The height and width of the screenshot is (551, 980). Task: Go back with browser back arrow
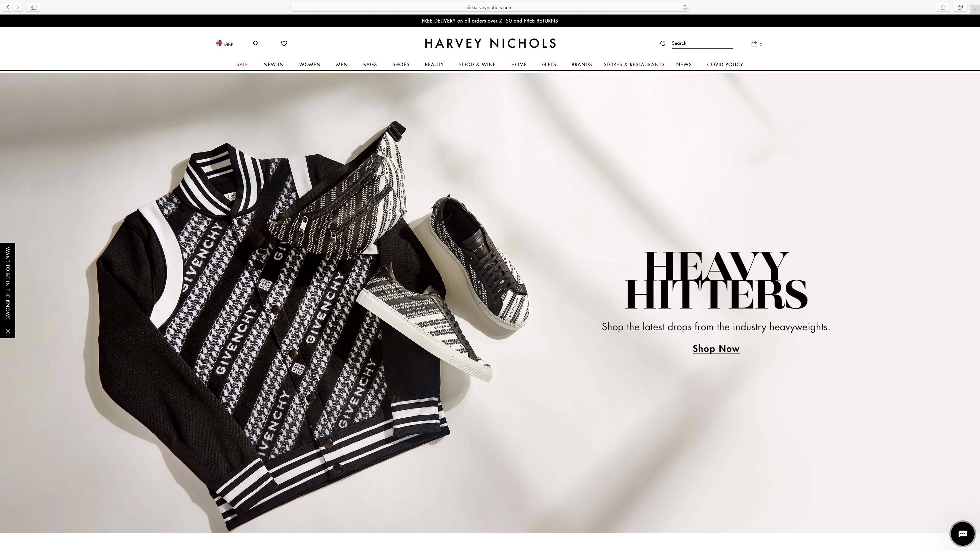[8, 7]
